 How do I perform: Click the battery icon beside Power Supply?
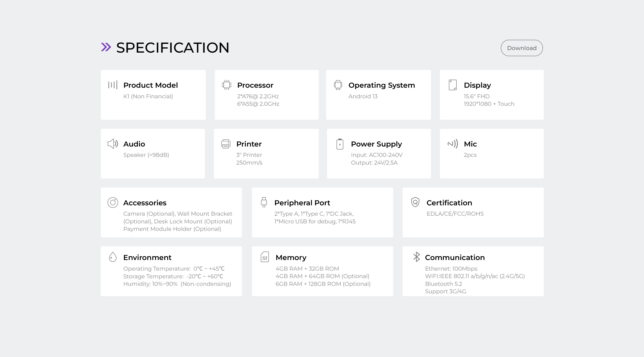pos(340,144)
